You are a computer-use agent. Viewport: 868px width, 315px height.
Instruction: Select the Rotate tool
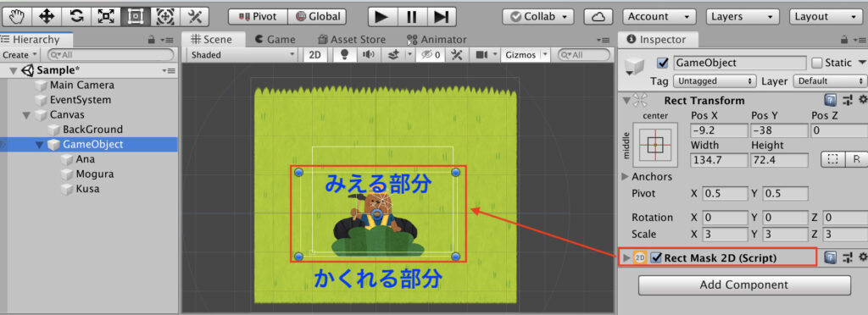click(75, 17)
